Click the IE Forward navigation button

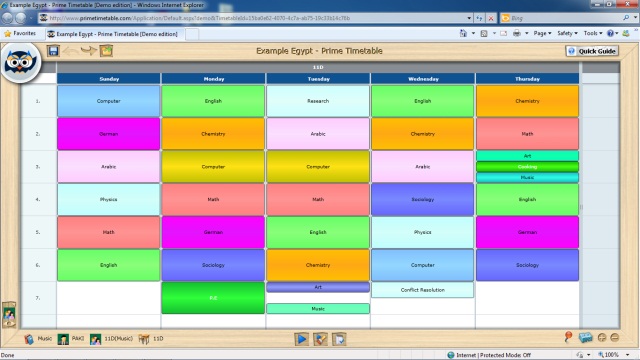click(x=21, y=18)
